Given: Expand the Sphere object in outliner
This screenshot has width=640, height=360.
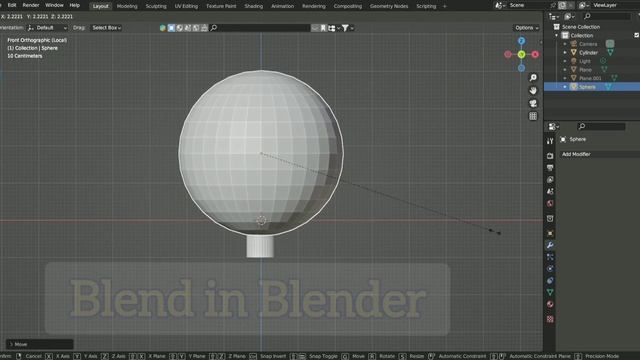Looking at the screenshot, I should pos(565,87).
